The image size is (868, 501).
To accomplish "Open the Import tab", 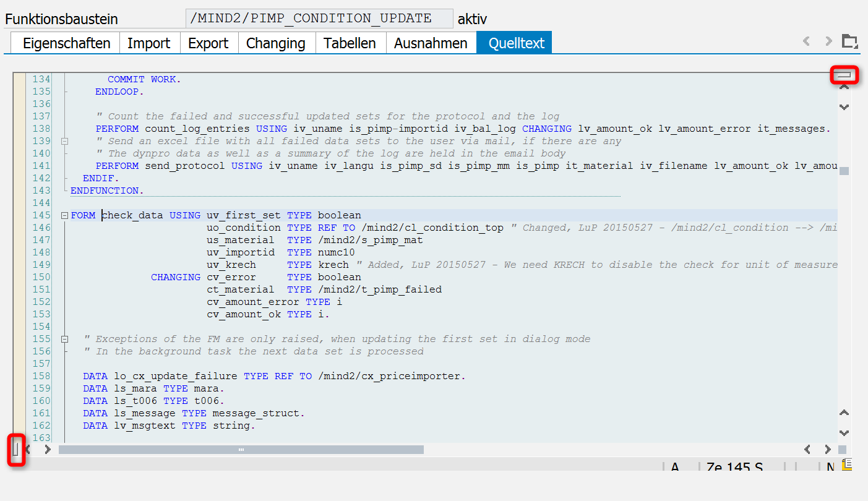I will point(148,43).
